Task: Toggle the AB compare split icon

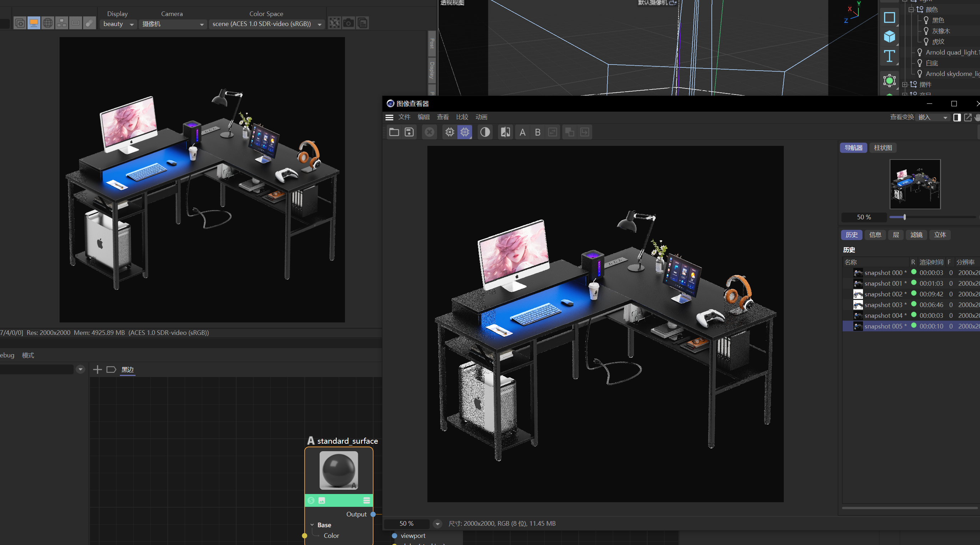Action: click(506, 132)
